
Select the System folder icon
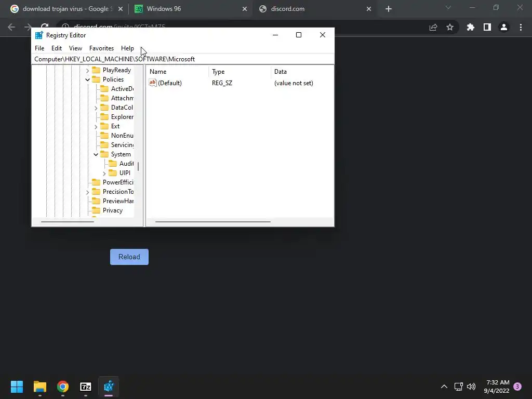click(x=104, y=154)
